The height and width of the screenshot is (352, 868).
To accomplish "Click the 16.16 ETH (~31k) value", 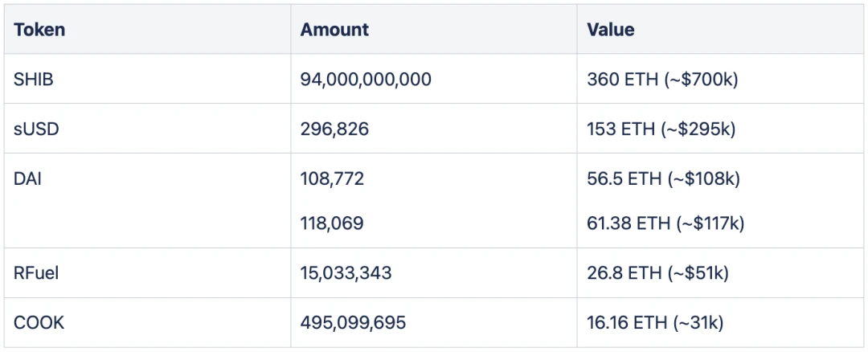I will 655,323.
